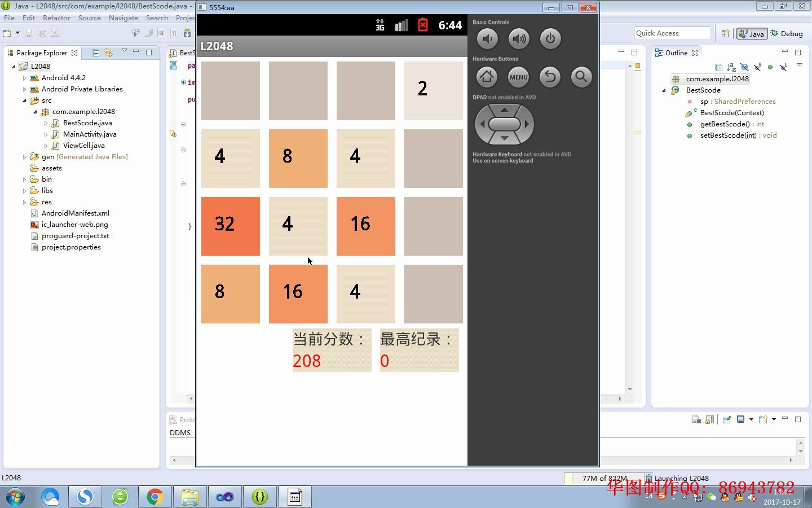
Task: Toggle Hide Non-Public Members in Outline
Action: [x=770, y=67]
